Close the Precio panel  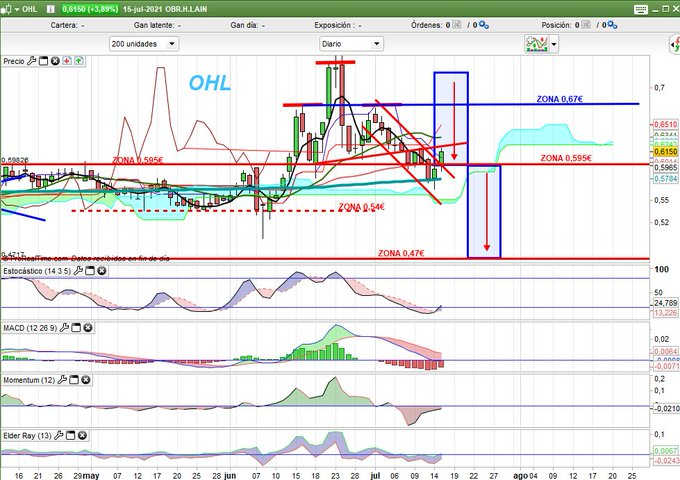[55, 61]
